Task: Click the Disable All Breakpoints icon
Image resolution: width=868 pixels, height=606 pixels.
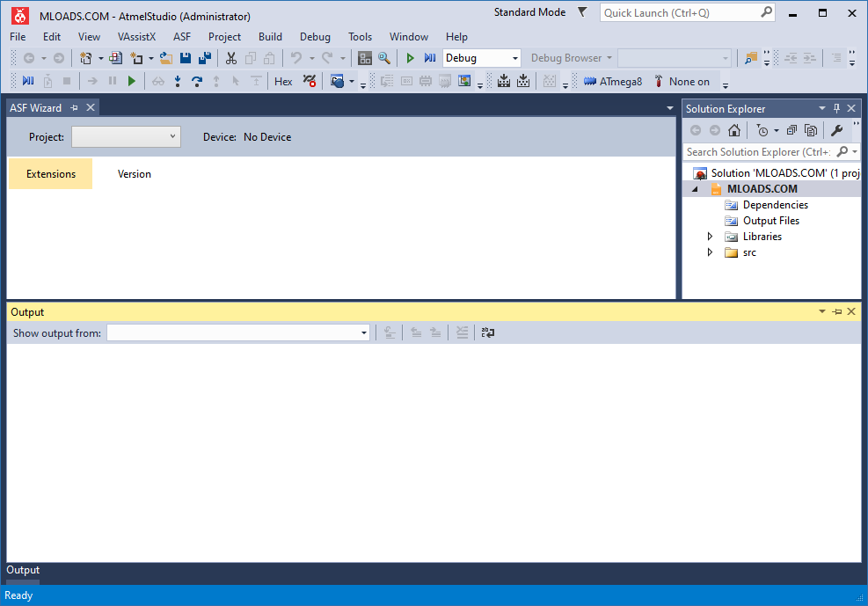Action: coord(310,81)
